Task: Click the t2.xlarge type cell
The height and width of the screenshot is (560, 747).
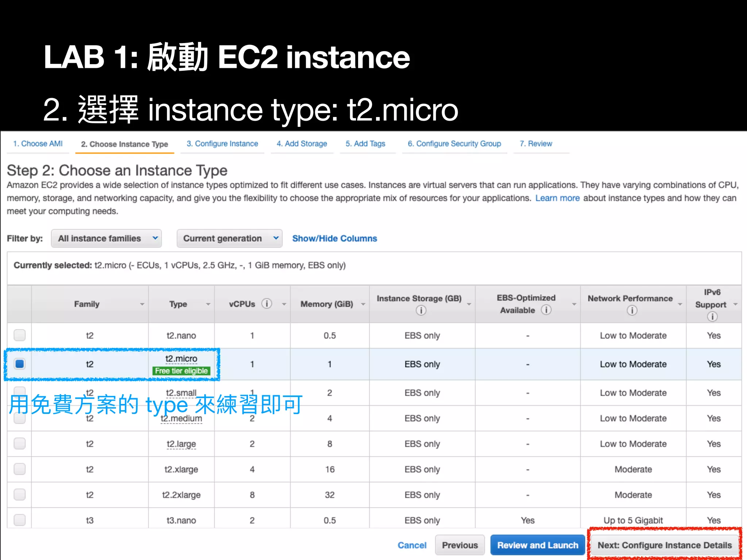Action: [181, 469]
